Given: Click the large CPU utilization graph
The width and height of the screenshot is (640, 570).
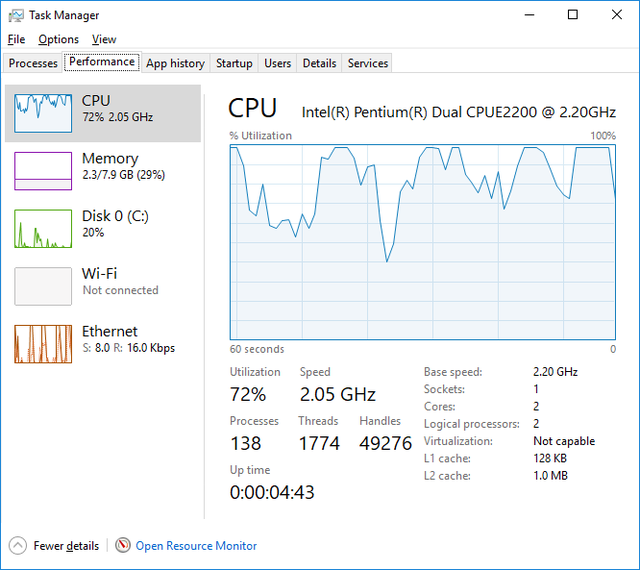Looking at the screenshot, I should [423, 242].
